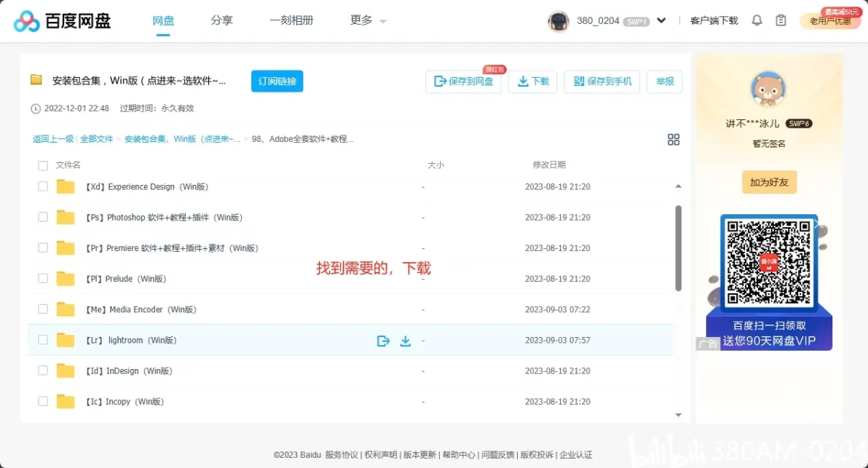Check the Me Media Encoder row checkbox
Screen dimensions: 868x468
43,309
